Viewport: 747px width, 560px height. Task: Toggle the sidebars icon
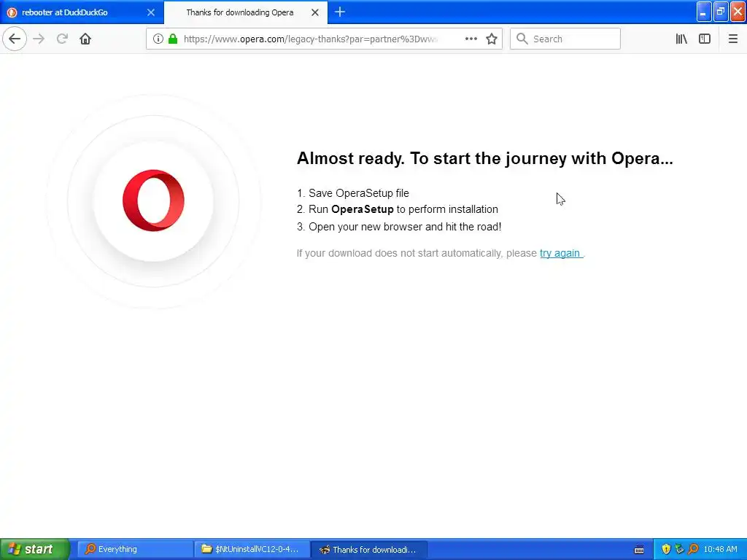pyautogui.click(x=705, y=39)
